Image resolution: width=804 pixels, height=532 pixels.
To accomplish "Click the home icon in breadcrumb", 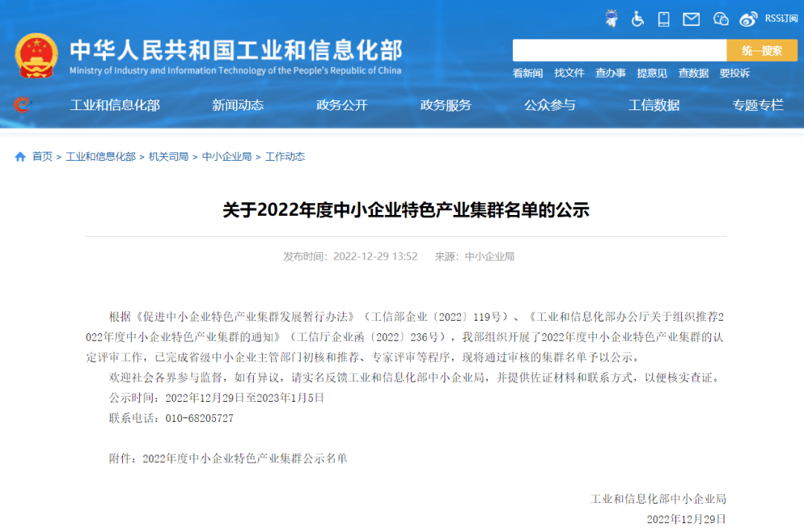I will (x=20, y=156).
